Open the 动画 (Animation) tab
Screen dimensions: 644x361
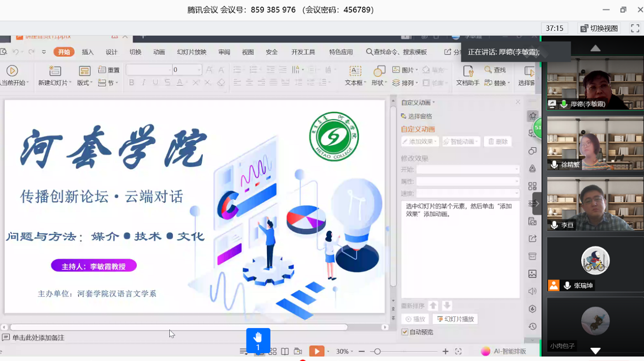[159, 52]
